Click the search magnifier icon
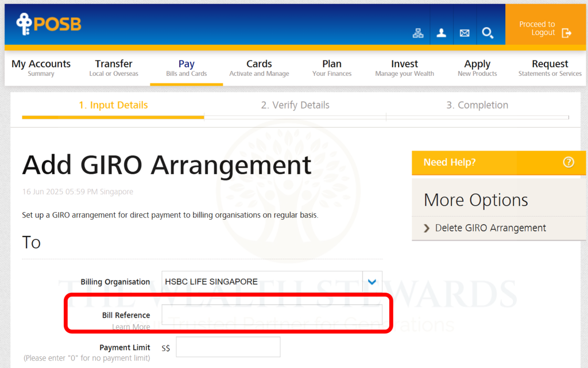Viewport: 588px width, 368px height. pyautogui.click(x=488, y=33)
